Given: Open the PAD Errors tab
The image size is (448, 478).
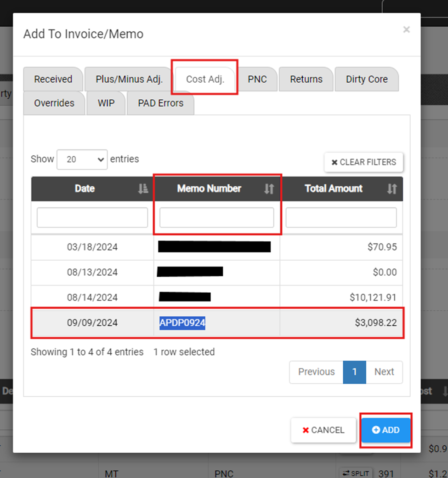Looking at the screenshot, I should [x=161, y=103].
